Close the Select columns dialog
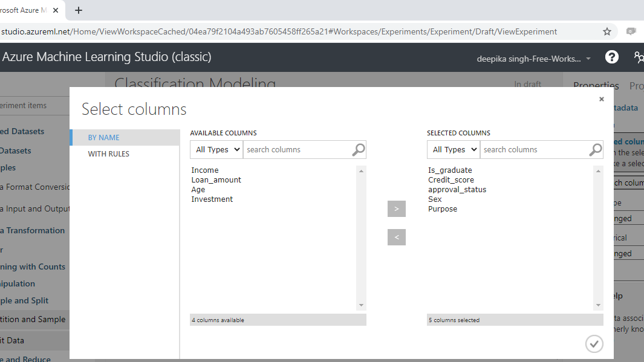644x362 pixels. coord(601,99)
